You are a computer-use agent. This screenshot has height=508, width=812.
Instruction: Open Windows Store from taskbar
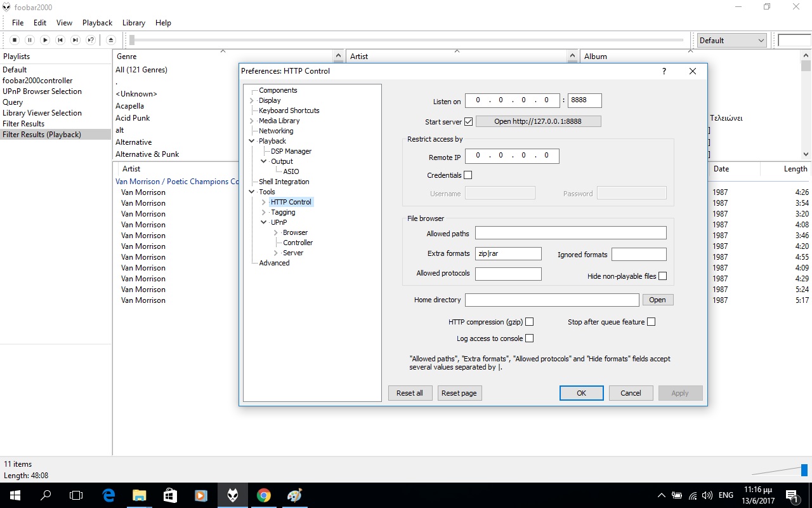(x=170, y=495)
